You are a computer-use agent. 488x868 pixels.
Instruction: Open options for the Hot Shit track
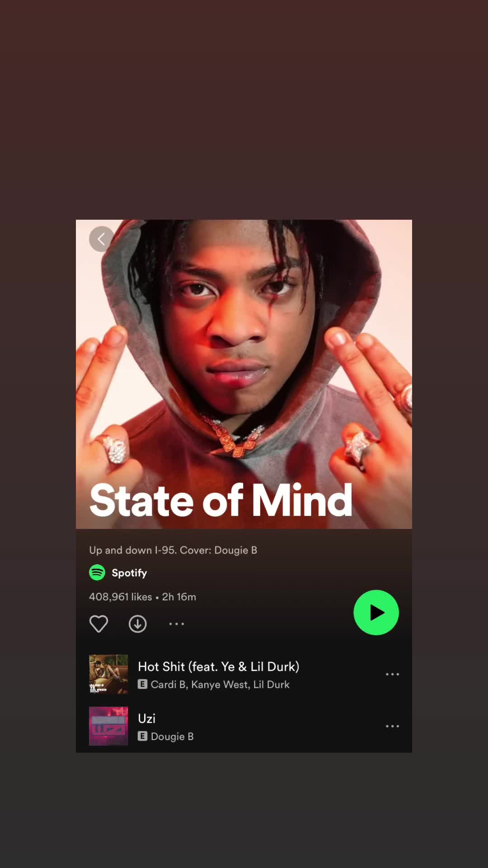(x=392, y=674)
